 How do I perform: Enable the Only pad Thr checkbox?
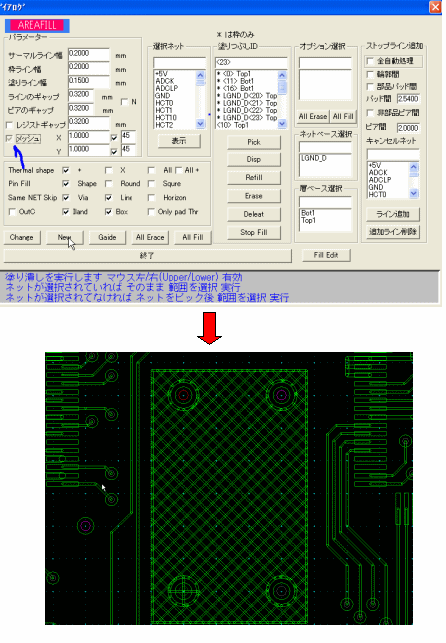coord(151,212)
